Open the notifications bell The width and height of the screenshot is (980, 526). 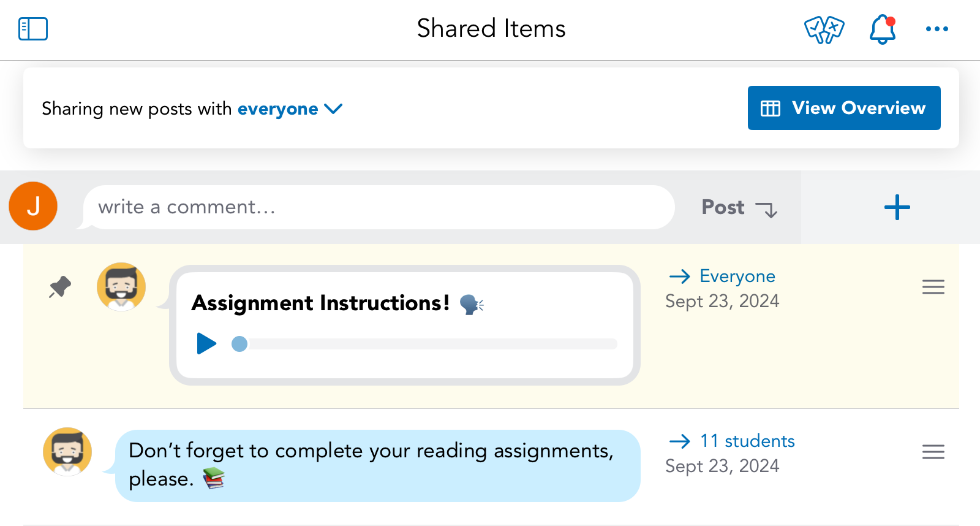click(x=883, y=29)
